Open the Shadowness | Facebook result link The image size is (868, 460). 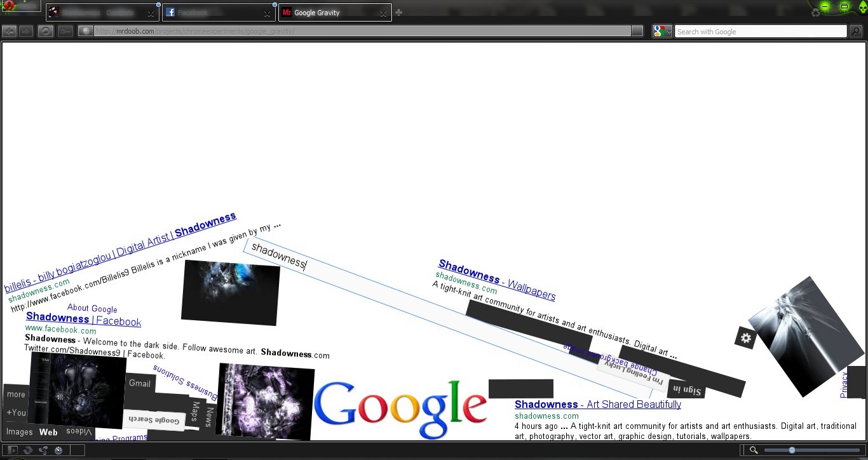point(83,319)
